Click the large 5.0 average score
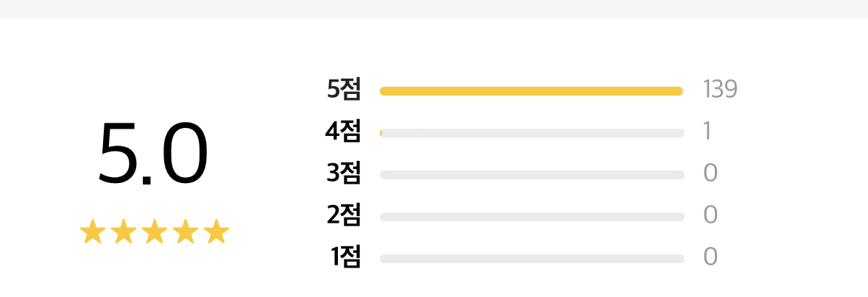The width and height of the screenshot is (868, 297). point(153,154)
